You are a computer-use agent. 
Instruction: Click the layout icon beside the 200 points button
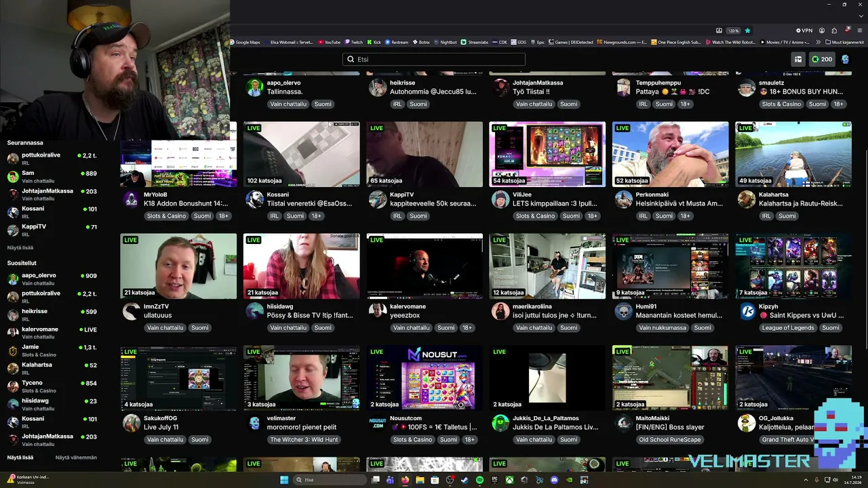click(798, 59)
